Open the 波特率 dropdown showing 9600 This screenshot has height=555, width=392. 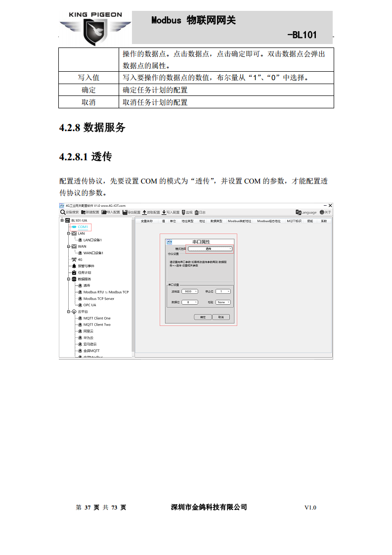tap(190, 291)
